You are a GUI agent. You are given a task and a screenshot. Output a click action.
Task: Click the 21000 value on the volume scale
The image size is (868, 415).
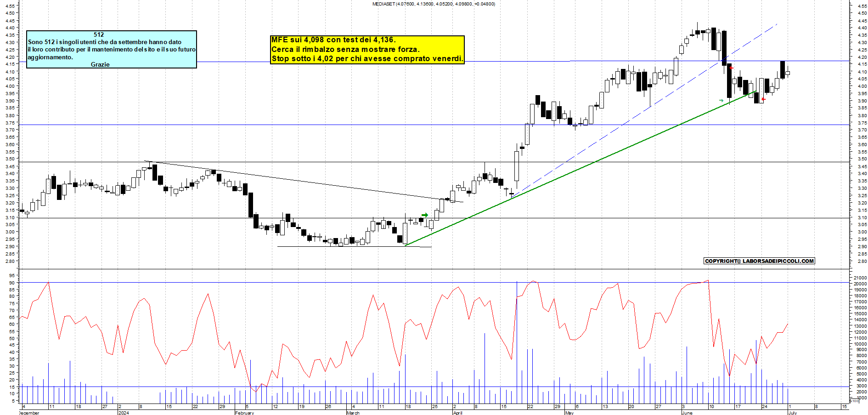coord(860,278)
